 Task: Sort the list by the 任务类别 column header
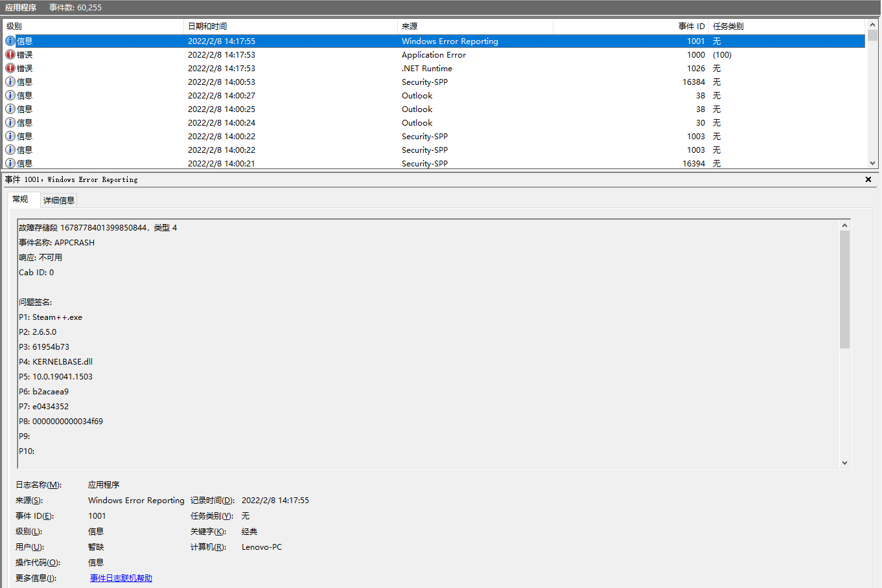pyautogui.click(x=787, y=27)
